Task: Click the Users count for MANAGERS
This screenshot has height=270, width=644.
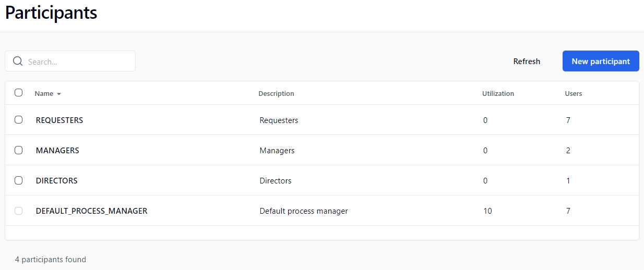Action: 568,151
